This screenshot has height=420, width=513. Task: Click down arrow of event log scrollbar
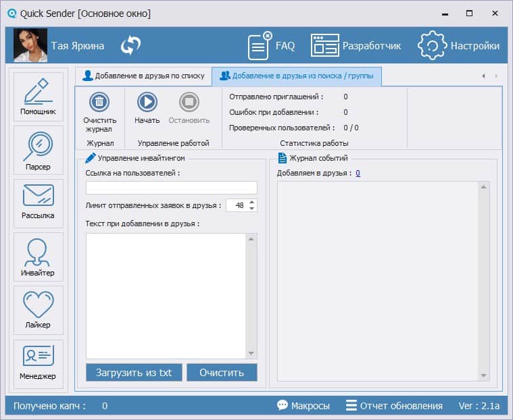coord(483,375)
